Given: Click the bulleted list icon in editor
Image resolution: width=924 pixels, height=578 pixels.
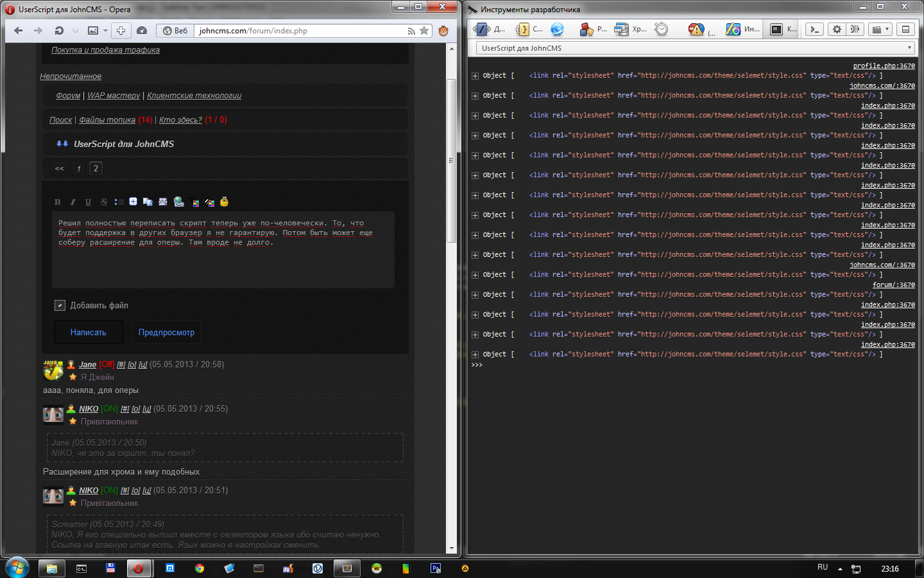Looking at the screenshot, I should pos(119,202).
